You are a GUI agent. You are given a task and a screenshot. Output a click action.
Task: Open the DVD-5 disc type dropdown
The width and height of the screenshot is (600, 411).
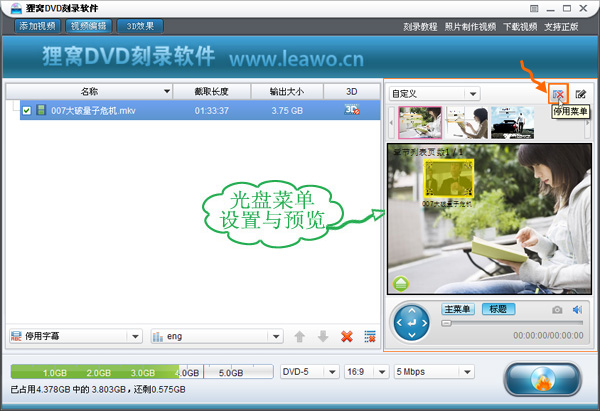(309, 372)
